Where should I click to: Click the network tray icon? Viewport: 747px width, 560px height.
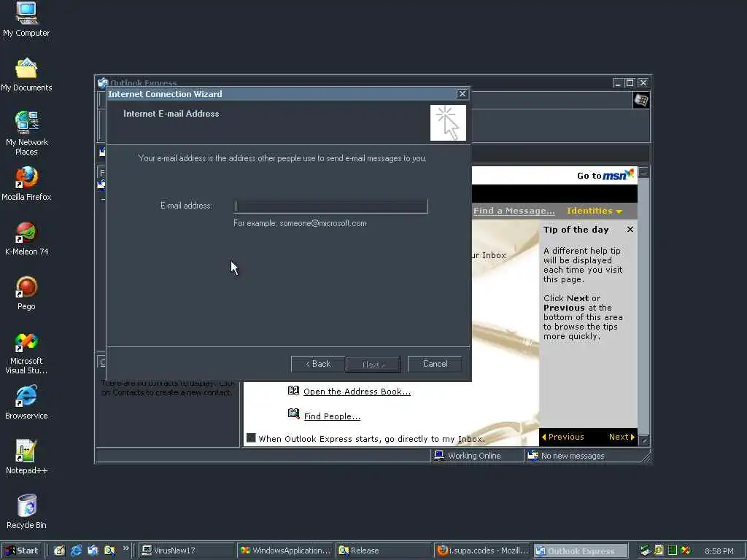pos(645,551)
